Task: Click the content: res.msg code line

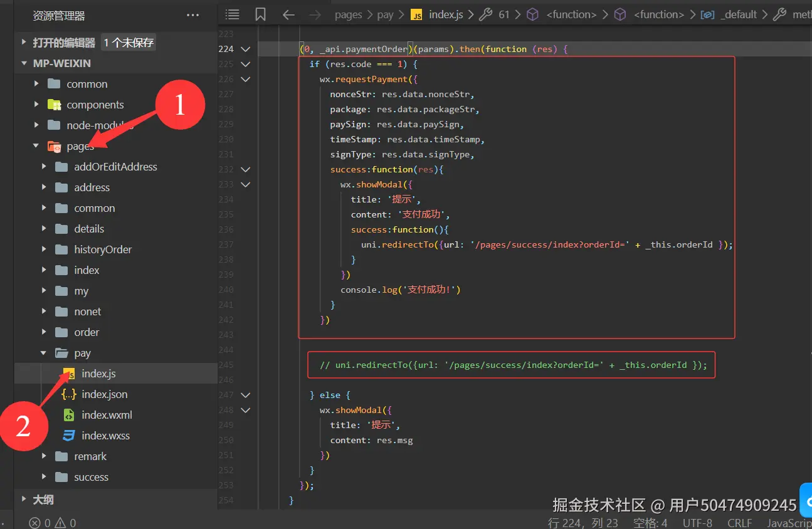Action: pyautogui.click(x=371, y=440)
